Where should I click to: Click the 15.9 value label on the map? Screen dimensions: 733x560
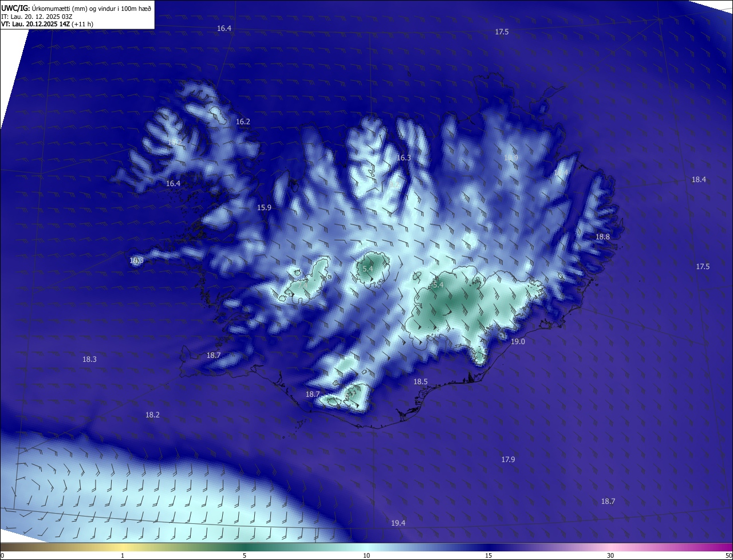(264, 208)
